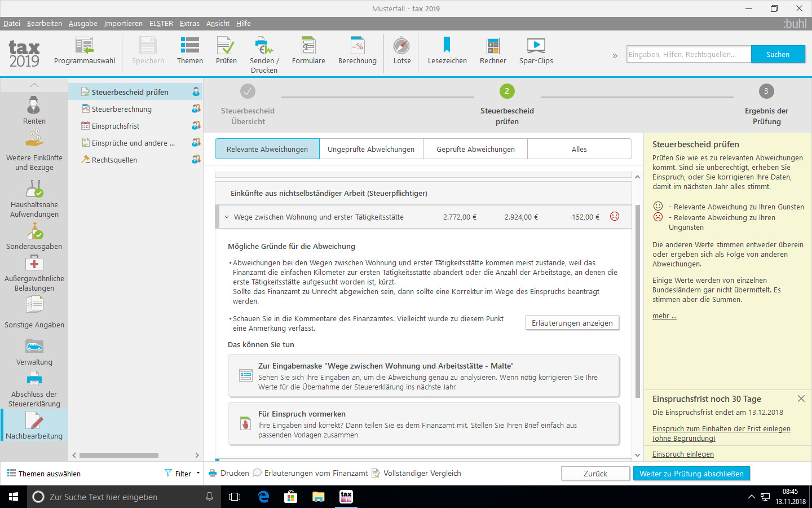Open the Filter dropdown
This screenshot has width=812, height=508.
[183, 474]
